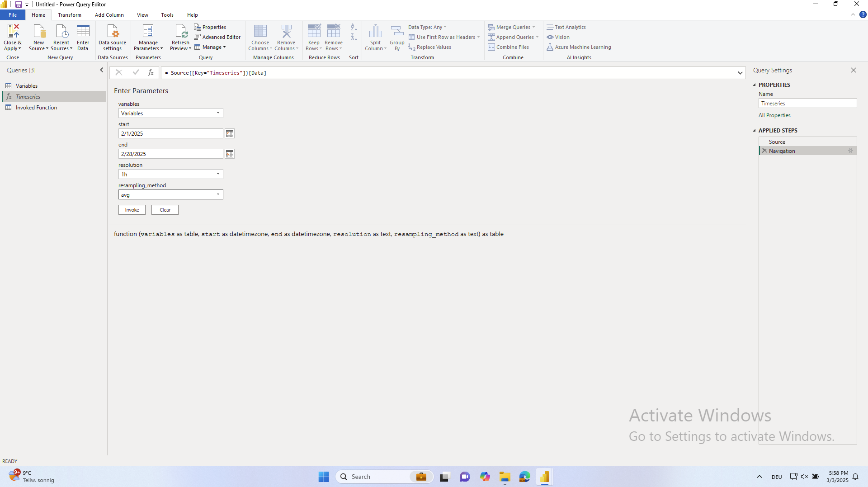Open calendar picker for end date
This screenshot has width=868, height=487.
230,154
